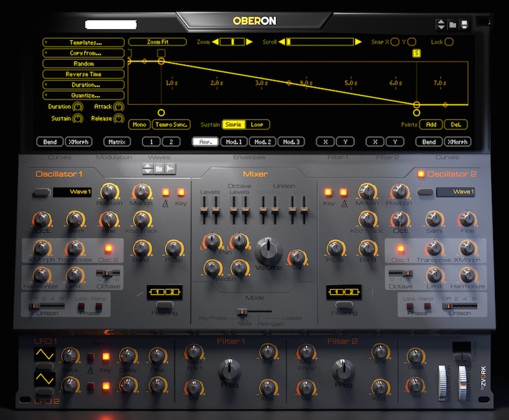Click the Mixer Mode slider

coord(254,311)
